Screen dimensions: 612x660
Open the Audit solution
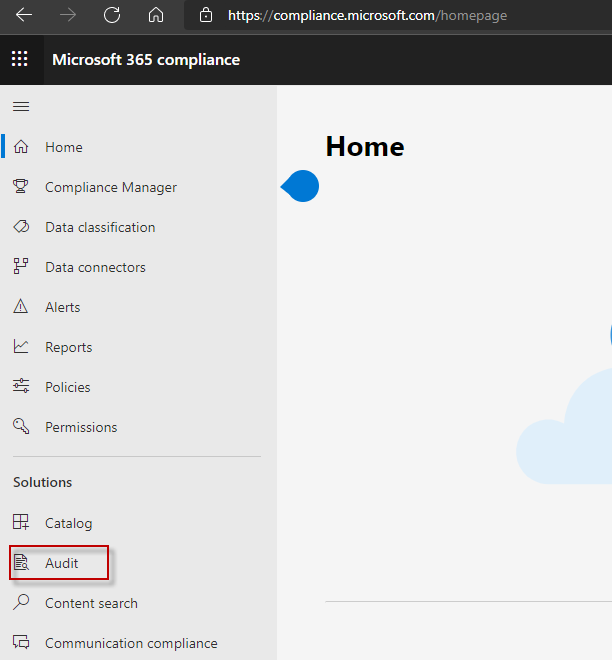pos(59,563)
